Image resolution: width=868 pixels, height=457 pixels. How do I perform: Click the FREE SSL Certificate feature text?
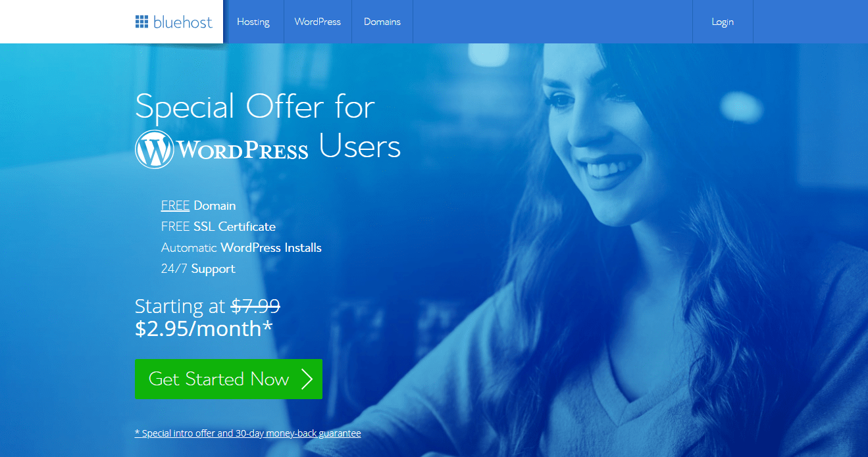pos(218,227)
